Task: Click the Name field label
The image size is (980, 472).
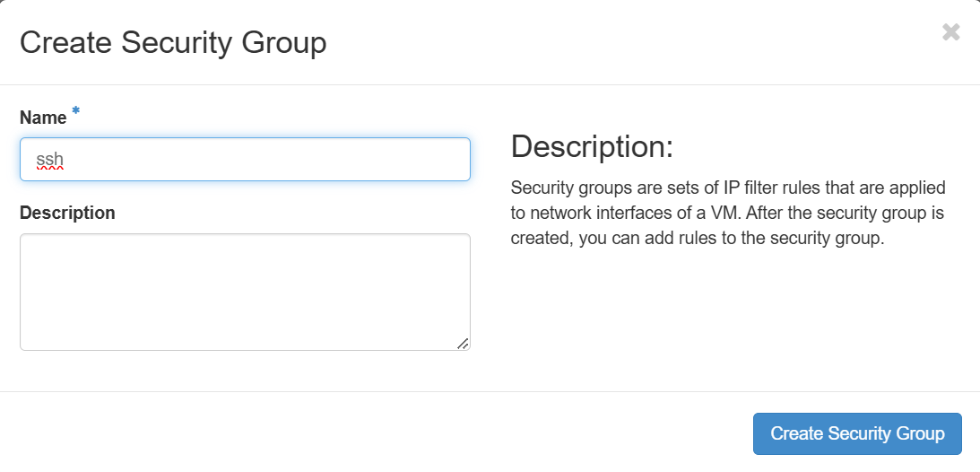Action: click(x=43, y=118)
